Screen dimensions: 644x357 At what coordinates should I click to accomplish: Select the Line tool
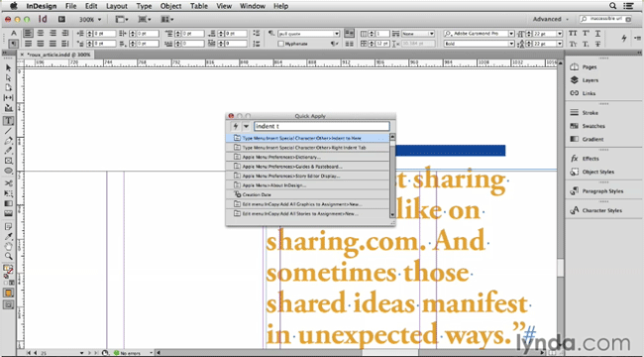point(8,131)
